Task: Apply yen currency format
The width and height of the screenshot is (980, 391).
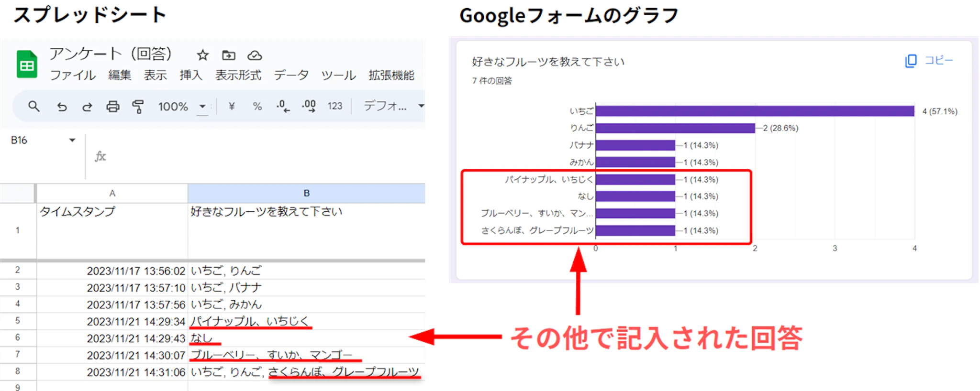Action: tap(232, 106)
